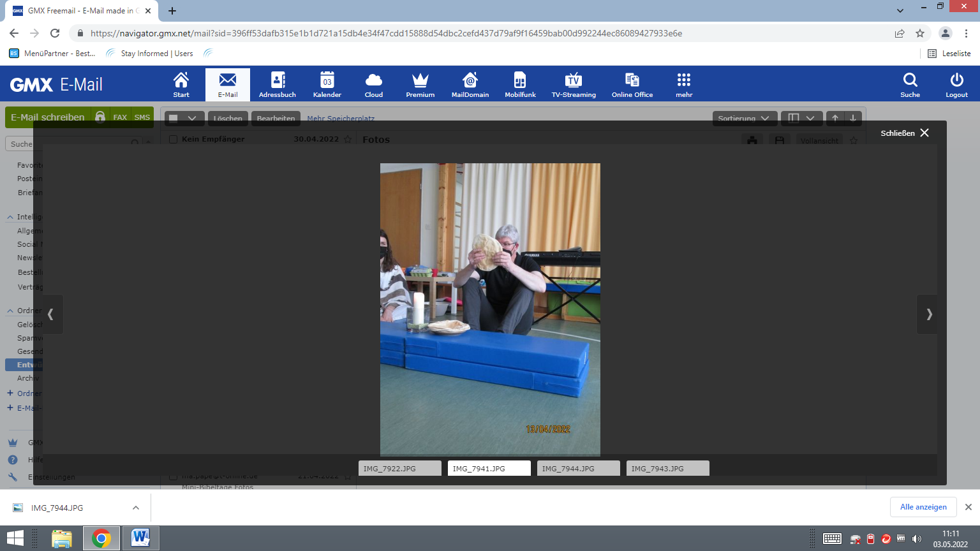Screen dimensions: 980x551
Task: Click Alle anzeigen downloads button
Action: pos(923,507)
